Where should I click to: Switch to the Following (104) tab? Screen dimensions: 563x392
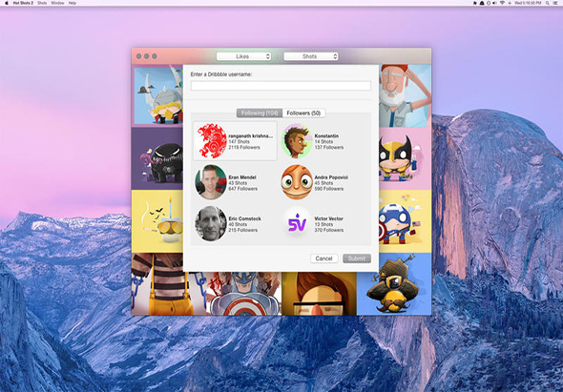tap(260, 113)
